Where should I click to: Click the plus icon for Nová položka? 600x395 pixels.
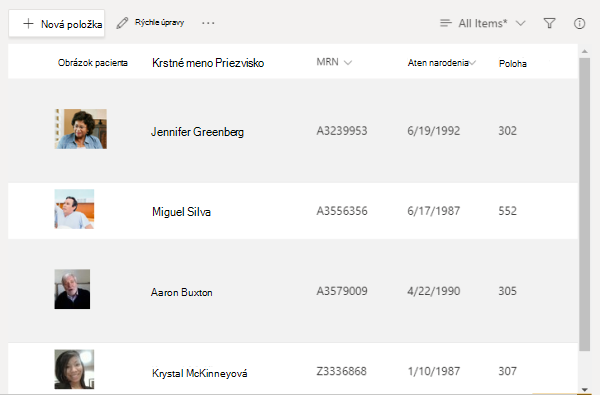[x=28, y=24]
